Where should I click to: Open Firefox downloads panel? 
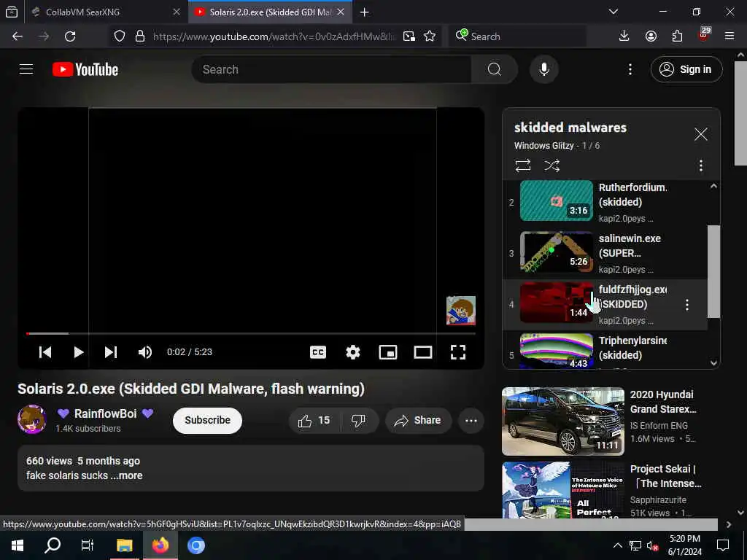(x=624, y=36)
